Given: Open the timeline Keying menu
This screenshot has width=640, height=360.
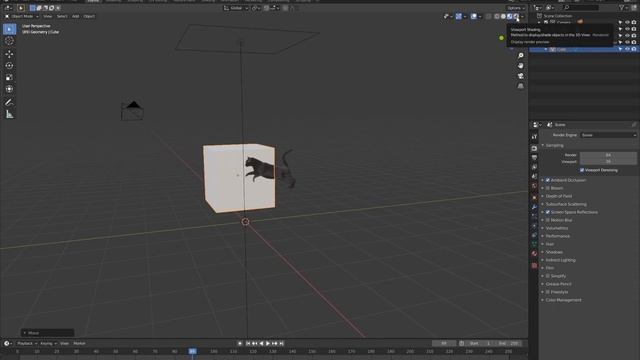Looking at the screenshot, I should (x=48, y=344).
